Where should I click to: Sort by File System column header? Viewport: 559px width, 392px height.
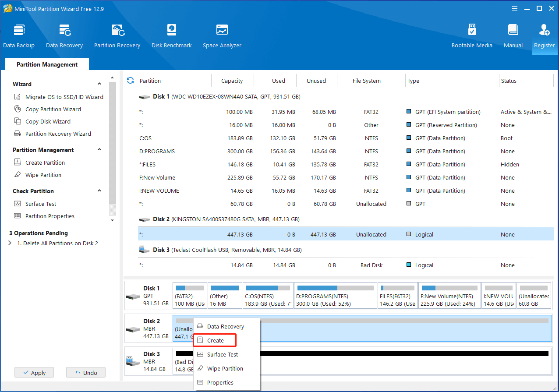click(371, 81)
